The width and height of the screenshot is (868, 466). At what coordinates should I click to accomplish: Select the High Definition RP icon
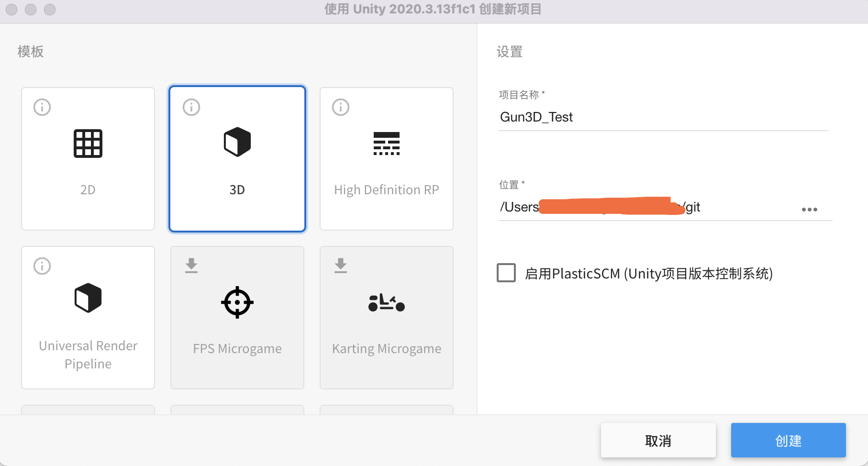click(x=387, y=144)
